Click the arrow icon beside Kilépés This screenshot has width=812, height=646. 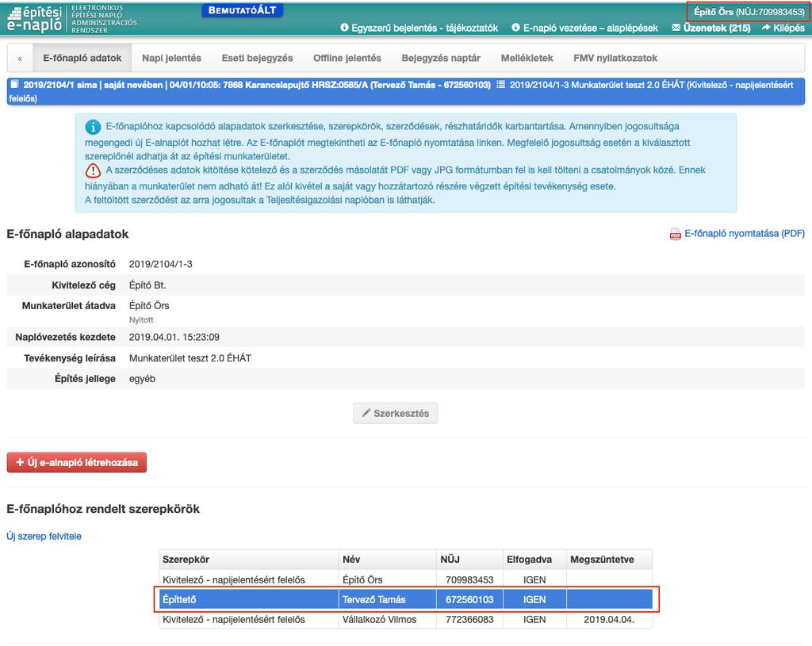(x=766, y=28)
